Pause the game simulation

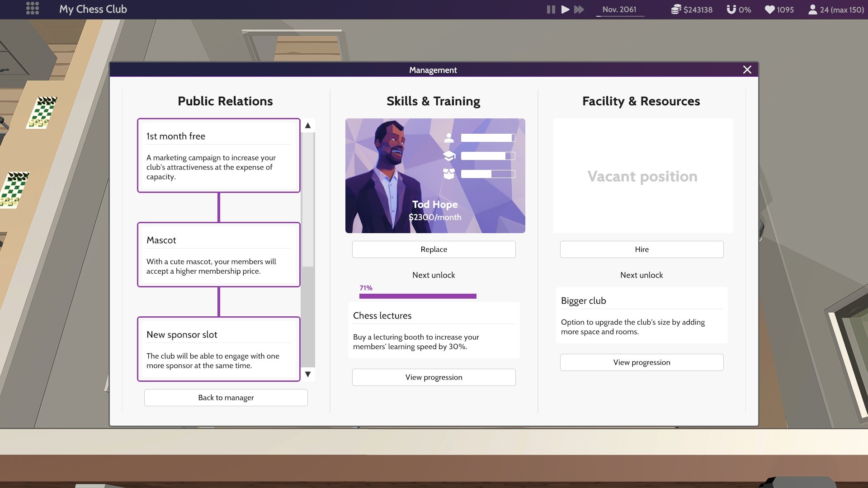pyautogui.click(x=550, y=9)
